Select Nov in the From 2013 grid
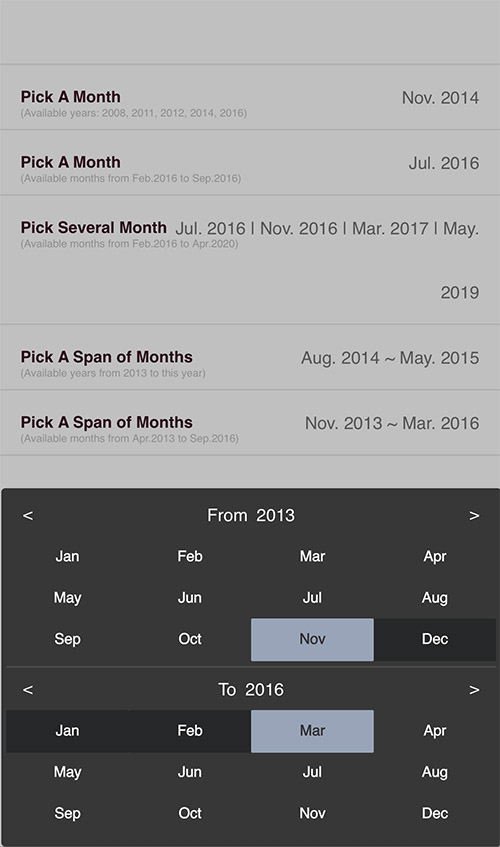Image resolution: width=500 pixels, height=847 pixels. pos(312,640)
